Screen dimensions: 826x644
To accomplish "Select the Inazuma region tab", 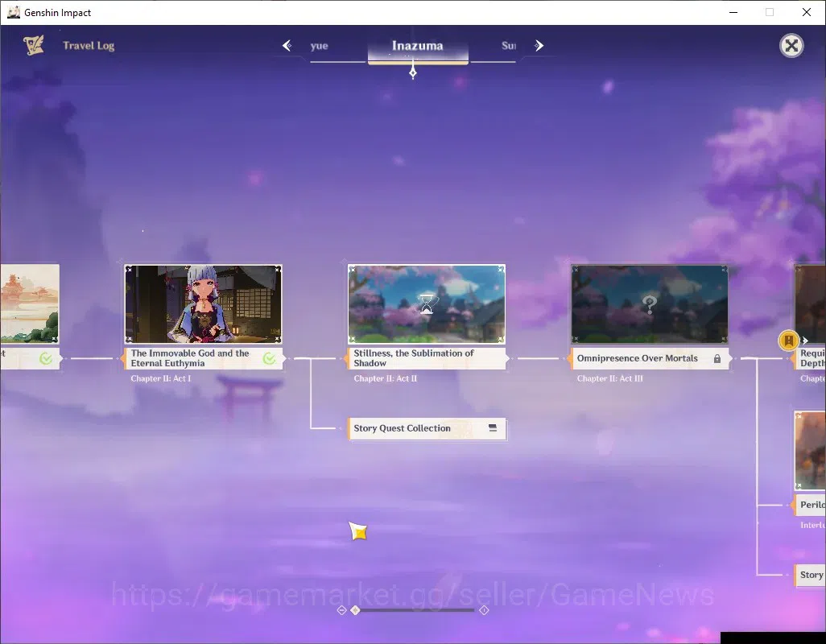I will point(418,48).
